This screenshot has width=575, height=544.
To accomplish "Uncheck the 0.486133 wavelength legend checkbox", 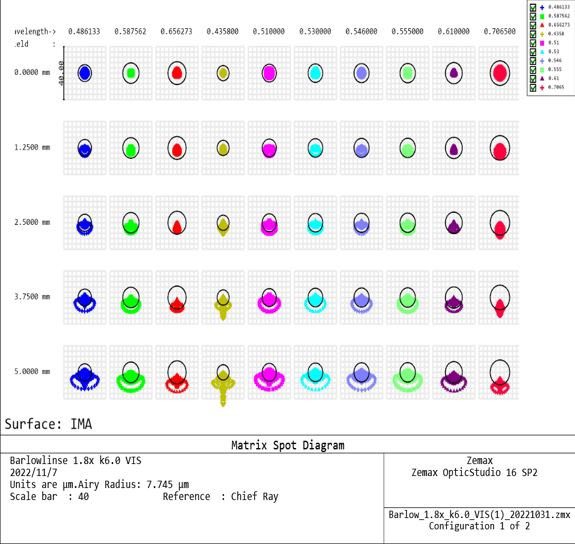I will tap(533, 7).
